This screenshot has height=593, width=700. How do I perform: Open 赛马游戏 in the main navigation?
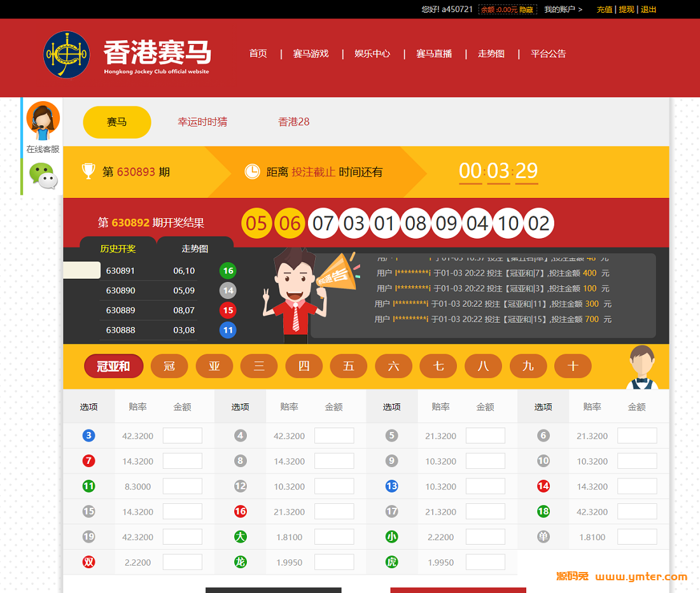(x=311, y=53)
